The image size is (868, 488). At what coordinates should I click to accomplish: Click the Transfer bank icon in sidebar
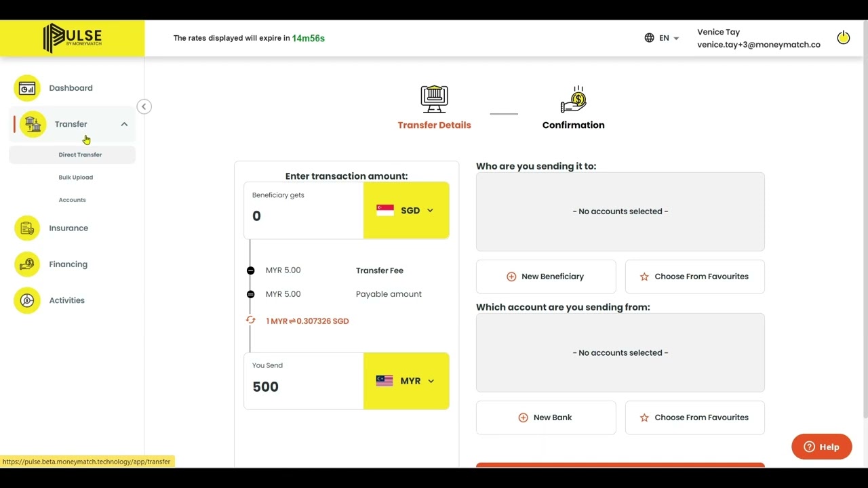point(33,124)
